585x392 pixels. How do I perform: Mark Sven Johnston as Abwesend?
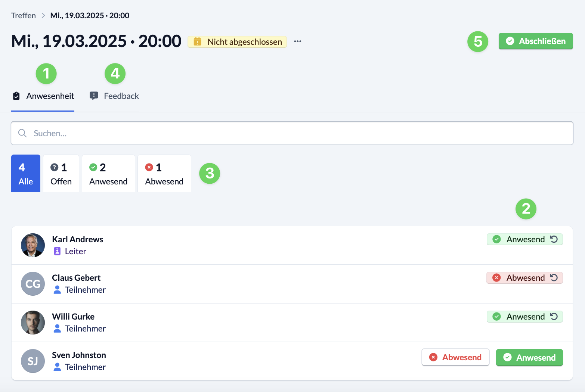[455, 357]
